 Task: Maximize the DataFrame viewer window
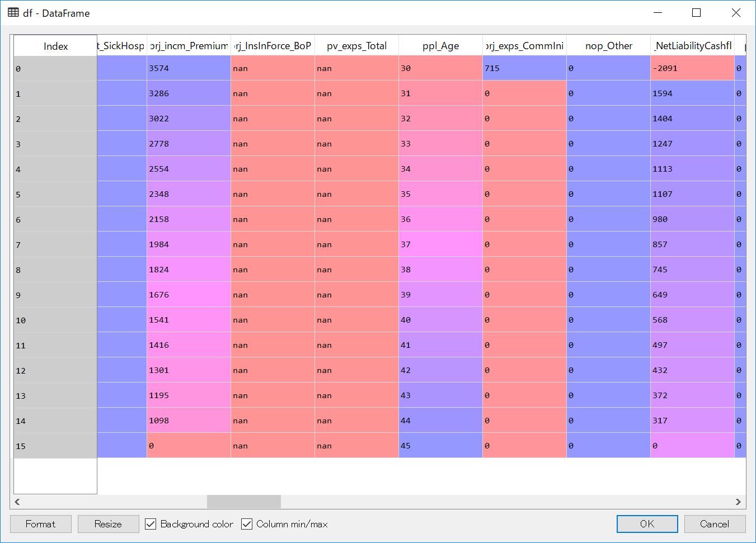click(x=696, y=13)
